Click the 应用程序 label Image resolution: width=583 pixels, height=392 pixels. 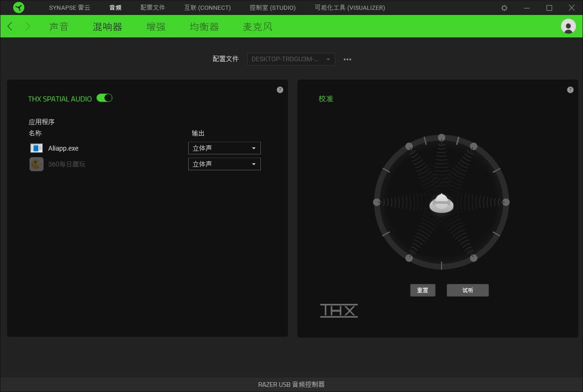pos(42,122)
